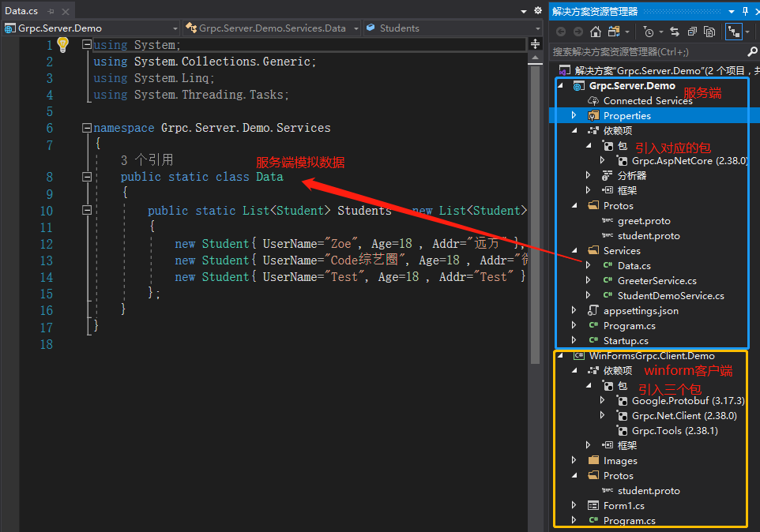The height and width of the screenshot is (532, 760).
Task: Close the Data.cs tab
Action: (66, 11)
